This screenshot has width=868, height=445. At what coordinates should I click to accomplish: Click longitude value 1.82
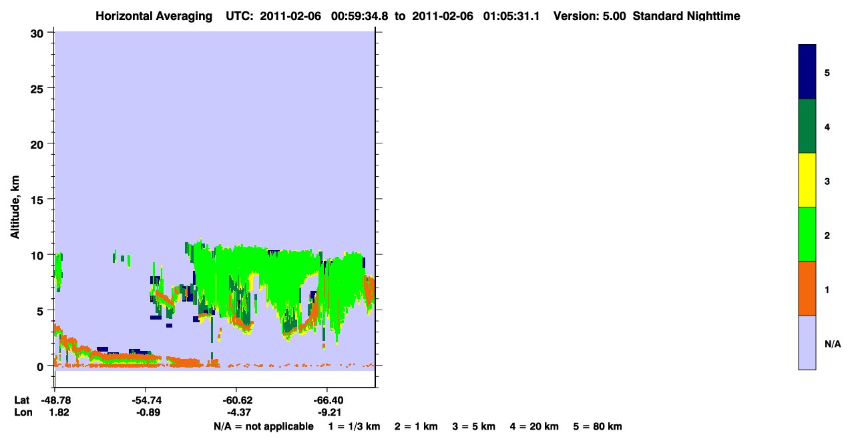[x=59, y=412]
